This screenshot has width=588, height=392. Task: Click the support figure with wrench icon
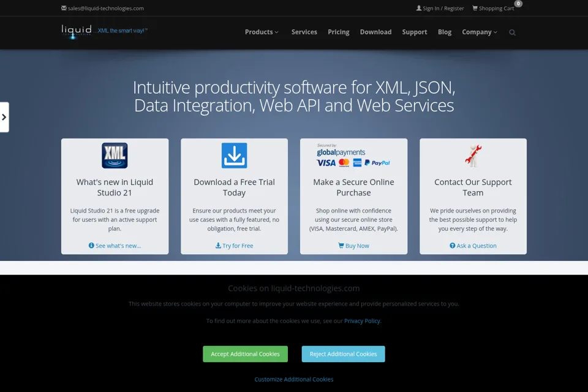tap(473, 156)
